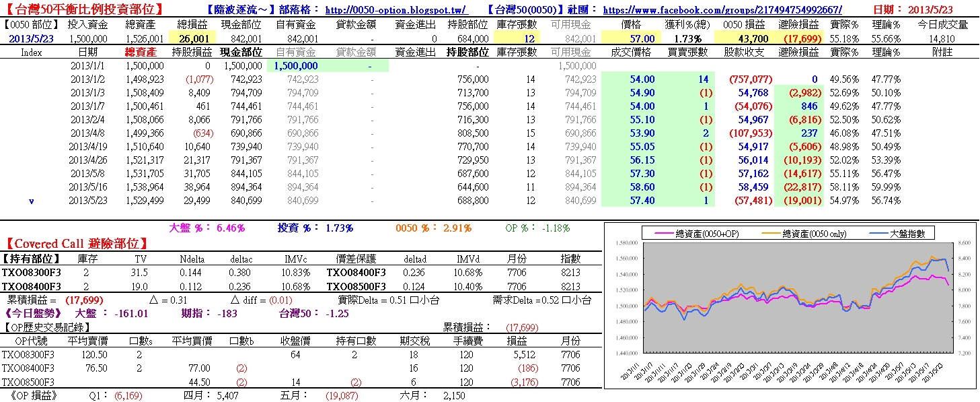Screen dimensions: 980x402
Task: Click the 43,700 0050 損益 cell
Action: tap(753, 39)
